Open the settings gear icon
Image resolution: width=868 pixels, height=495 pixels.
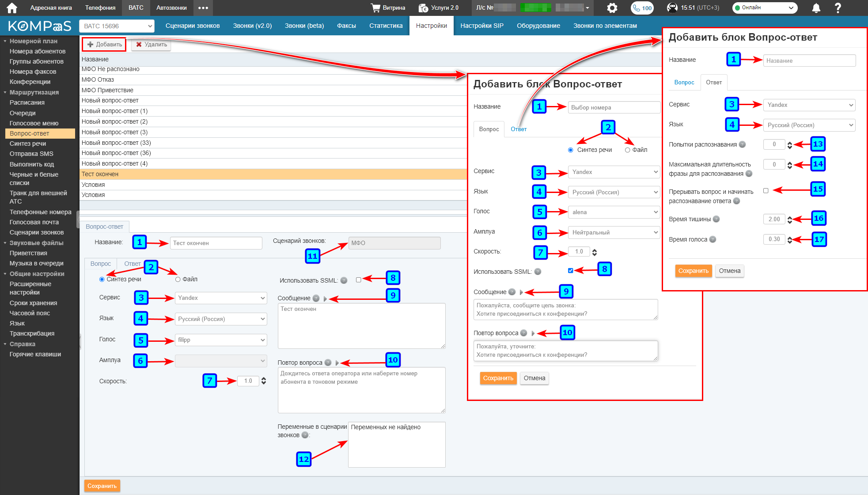(612, 8)
